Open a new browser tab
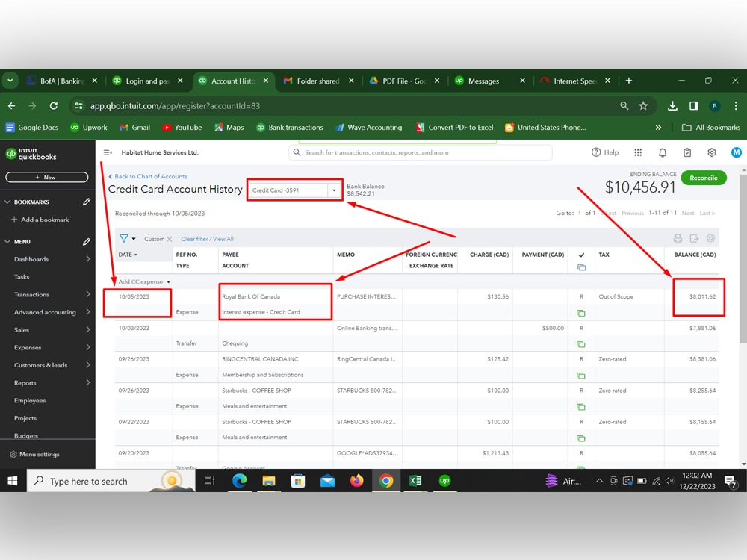The width and height of the screenshot is (747, 560). 629,81
